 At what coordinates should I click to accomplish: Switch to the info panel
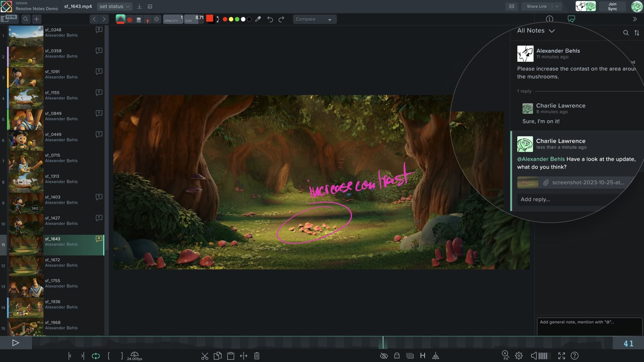549,19
